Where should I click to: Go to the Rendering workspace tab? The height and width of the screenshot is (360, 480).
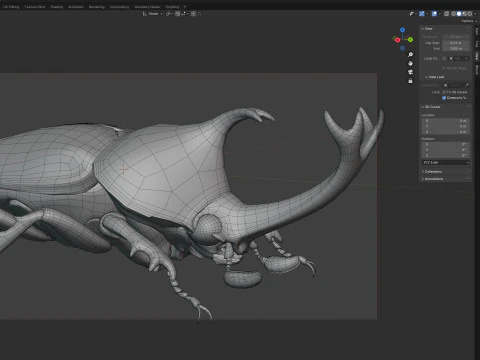click(x=97, y=7)
